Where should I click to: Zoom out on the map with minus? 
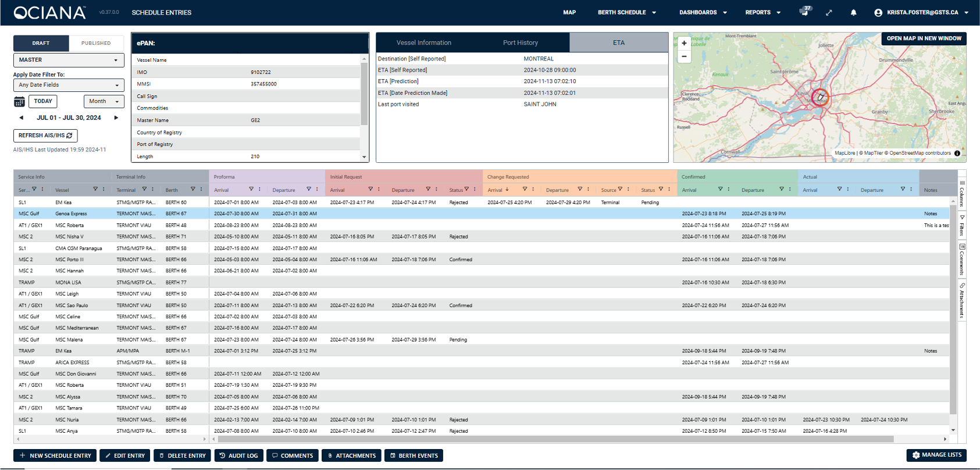(x=684, y=56)
